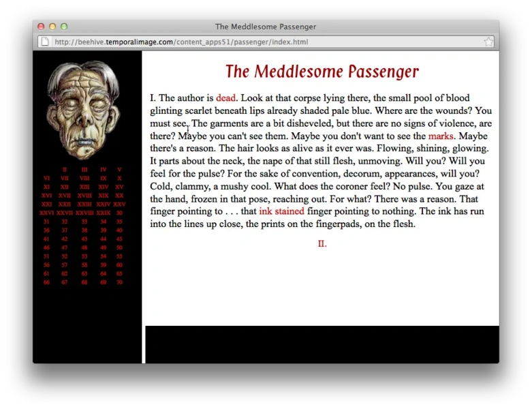Screen dimensions: 532x409
Task: Open chapter 55 in sidebar index
Action: click(119, 256)
